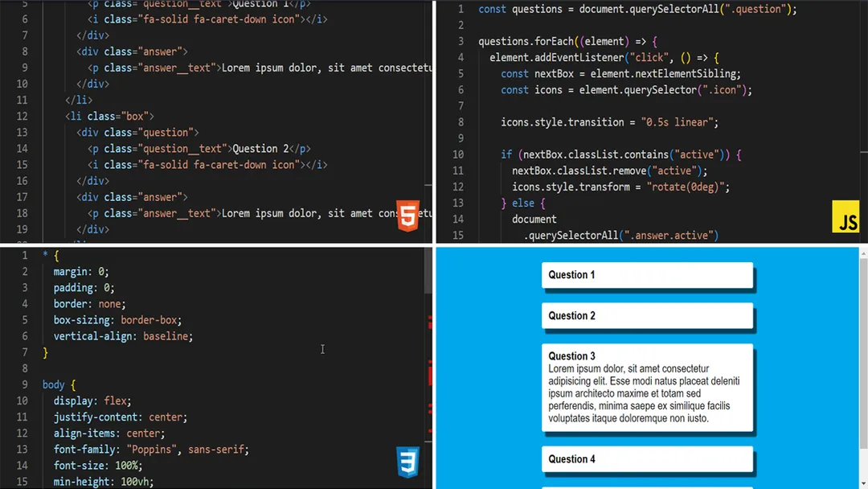Expand the Question 2 accordion
868x489 pixels.
[647, 315]
